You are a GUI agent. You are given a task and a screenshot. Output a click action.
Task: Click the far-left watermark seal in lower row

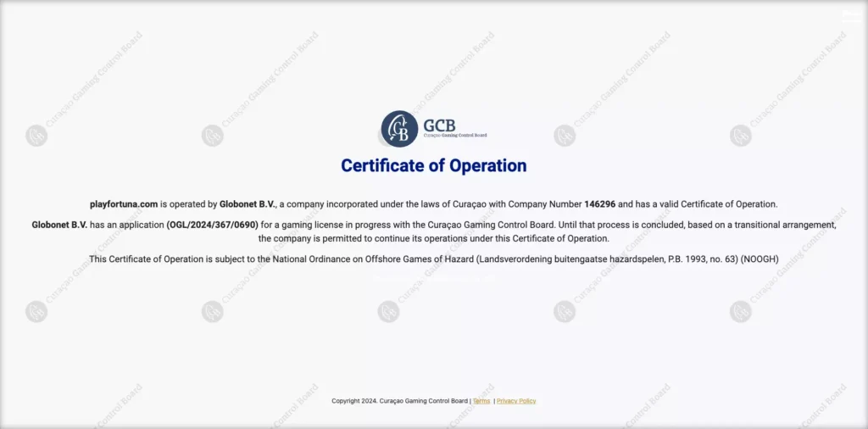coord(36,311)
